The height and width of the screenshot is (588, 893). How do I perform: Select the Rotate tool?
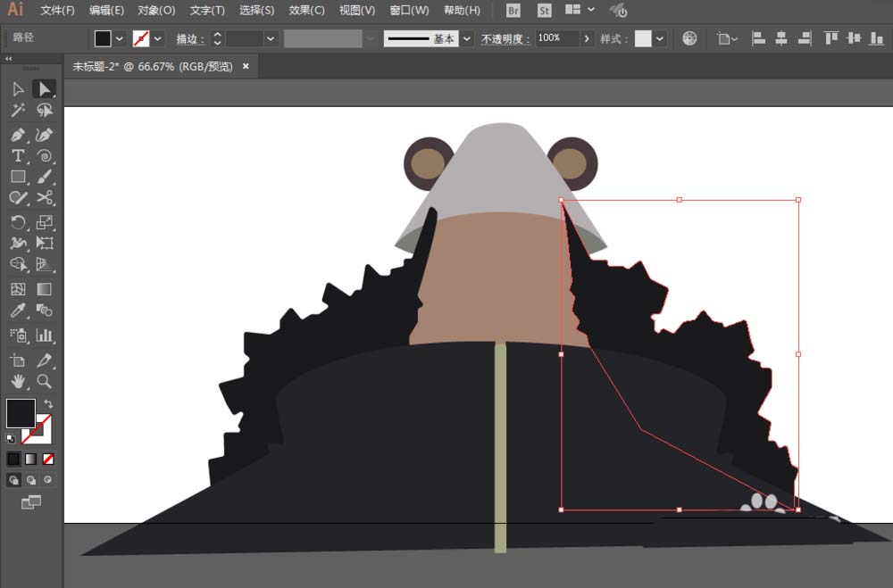[18, 222]
